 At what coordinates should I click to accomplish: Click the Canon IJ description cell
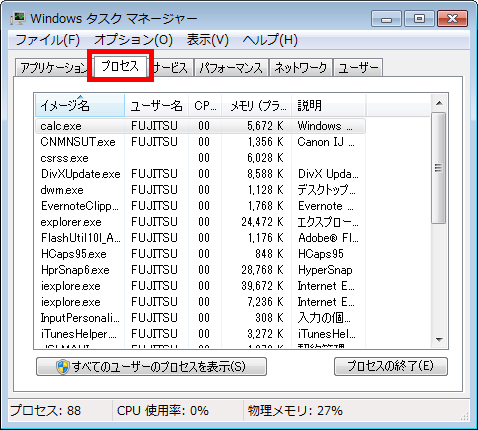(326, 142)
